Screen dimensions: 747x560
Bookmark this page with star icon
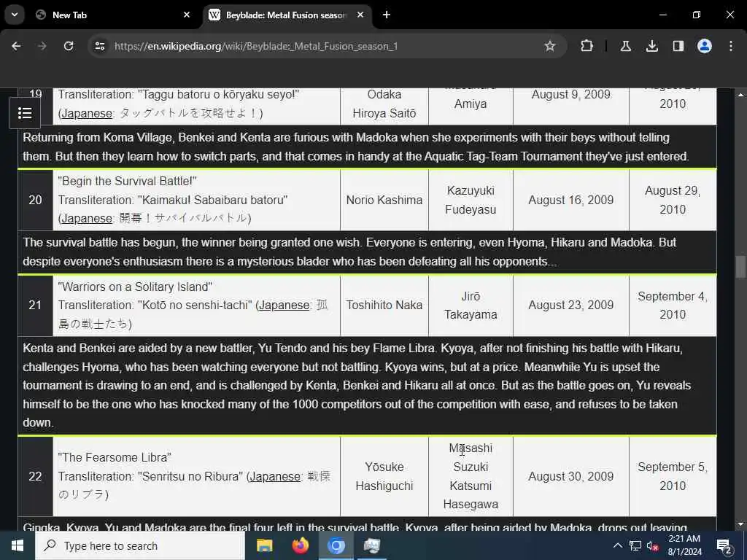point(550,46)
